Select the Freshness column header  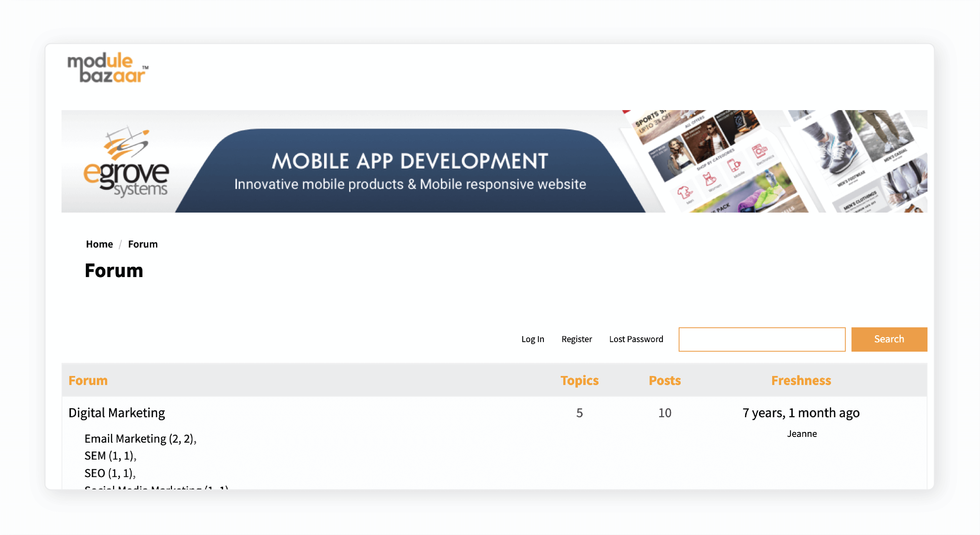[x=801, y=381]
